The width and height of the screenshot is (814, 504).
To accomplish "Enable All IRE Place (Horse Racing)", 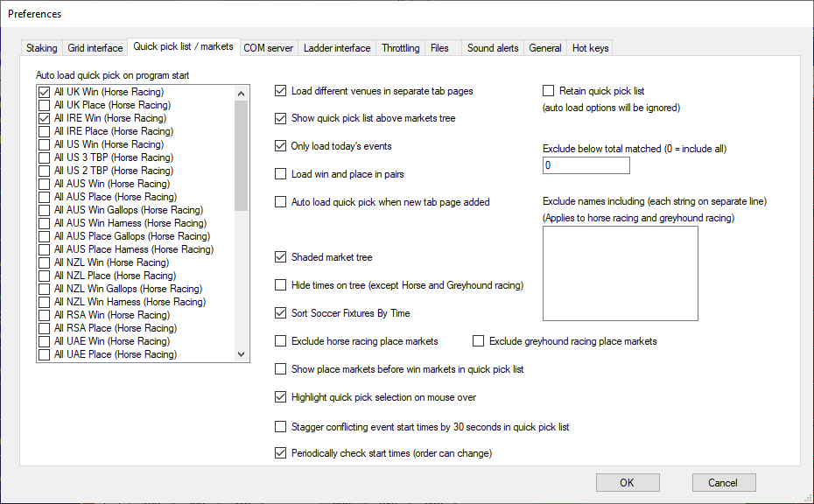I will [x=44, y=131].
